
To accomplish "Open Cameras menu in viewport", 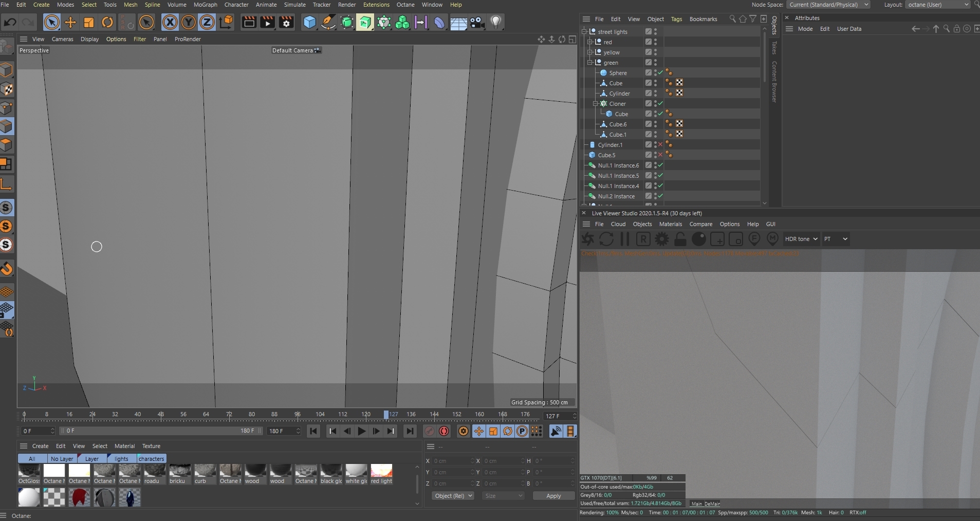I will pyautogui.click(x=62, y=39).
